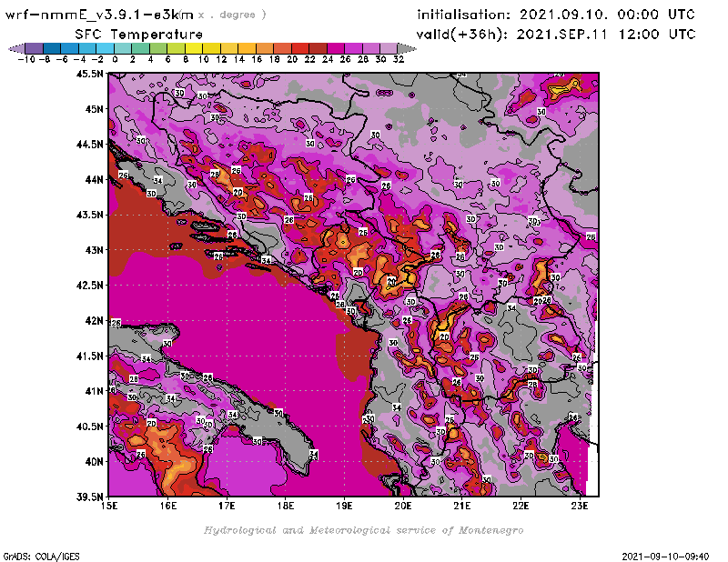Click the 'GrADS: COLA/IGES' credit text

point(41,557)
